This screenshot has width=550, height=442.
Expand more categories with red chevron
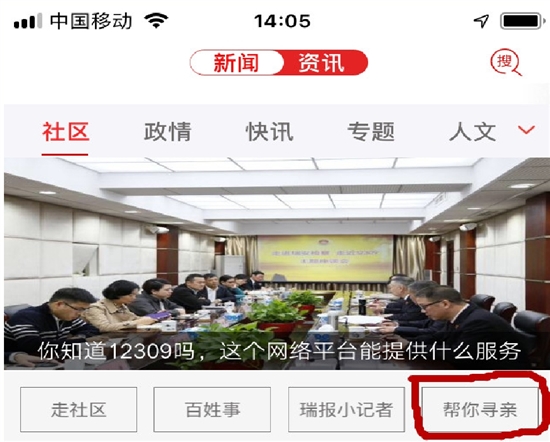click(x=526, y=130)
